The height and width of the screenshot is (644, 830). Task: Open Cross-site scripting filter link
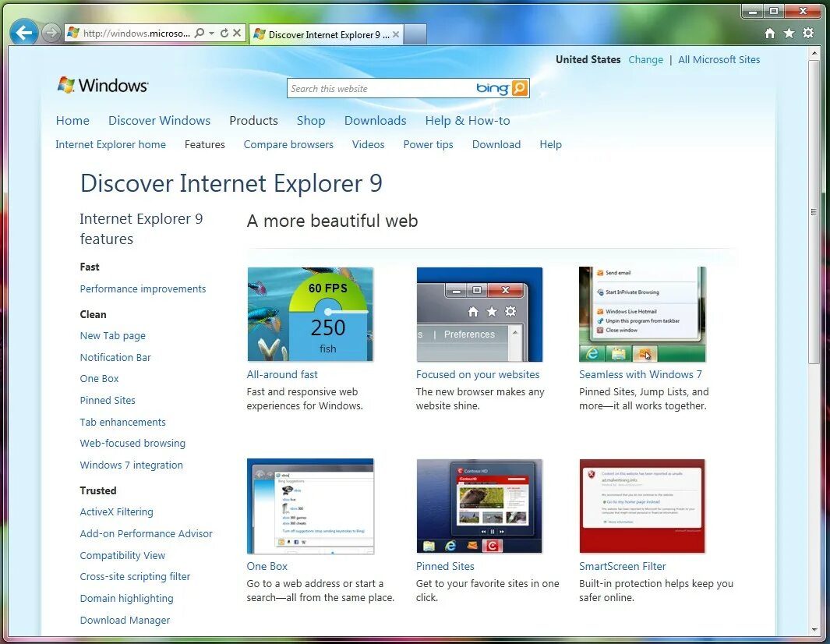135,576
